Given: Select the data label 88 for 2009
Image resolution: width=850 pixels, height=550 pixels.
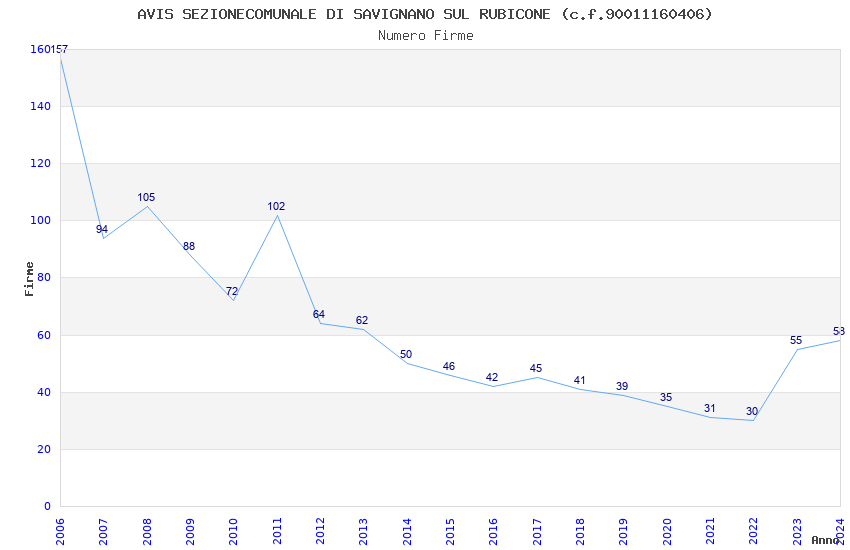Looking at the screenshot, I should [189, 246].
